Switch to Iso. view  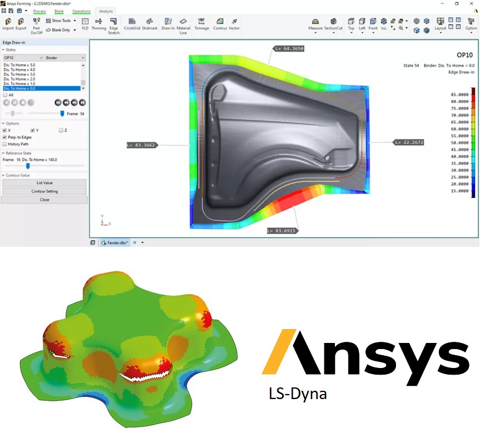pyautogui.click(x=384, y=24)
